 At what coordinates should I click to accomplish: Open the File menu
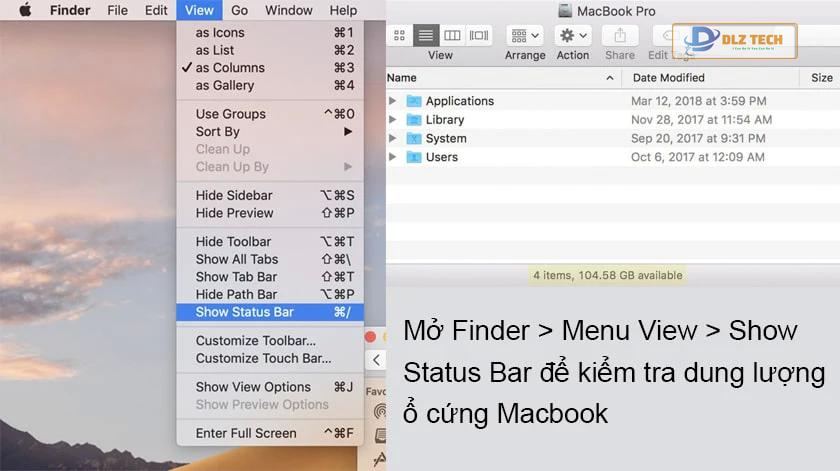click(x=117, y=10)
